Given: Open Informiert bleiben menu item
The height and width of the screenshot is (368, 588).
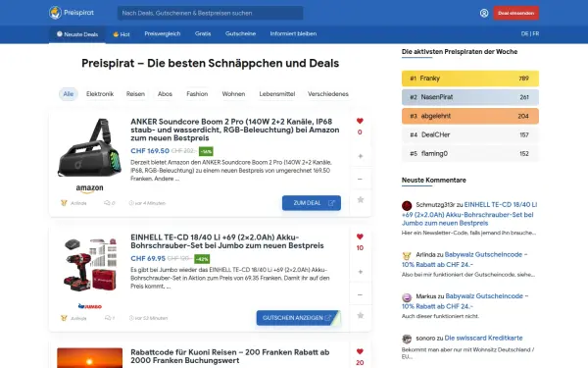Looking at the screenshot, I should tap(293, 33).
